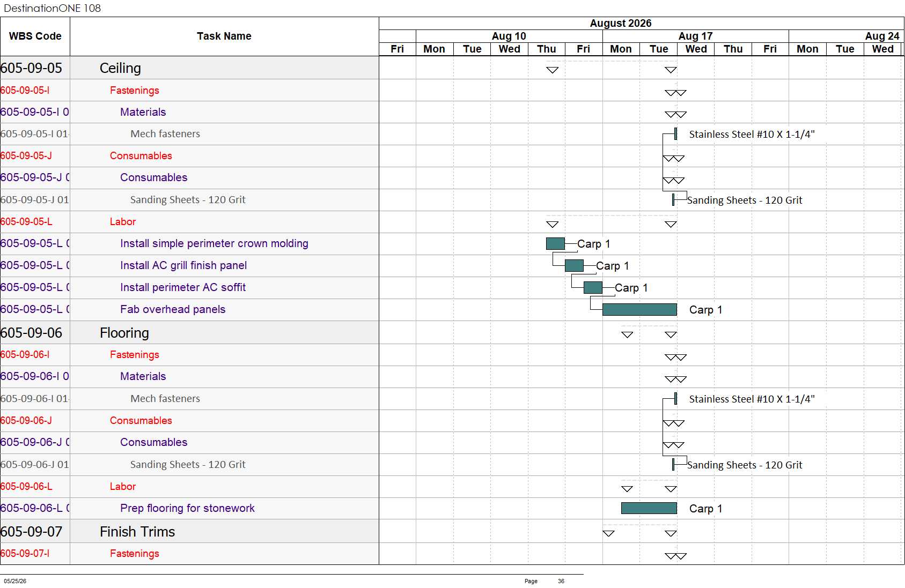Click Finish Trims summary start triangle

608,534
